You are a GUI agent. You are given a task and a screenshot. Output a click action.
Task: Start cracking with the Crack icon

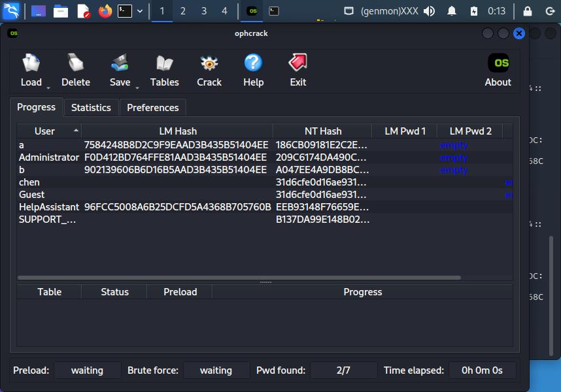pyautogui.click(x=209, y=62)
